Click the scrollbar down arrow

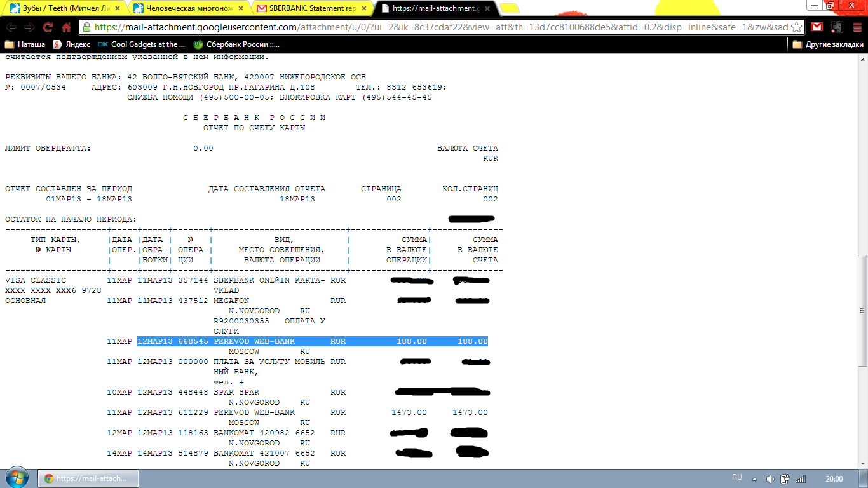point(862,464)
